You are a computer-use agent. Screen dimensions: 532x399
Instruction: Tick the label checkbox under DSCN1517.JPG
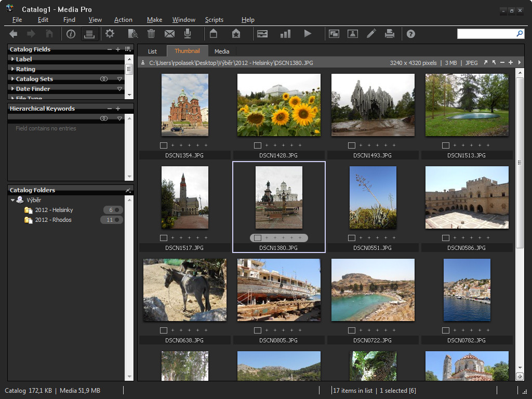164,238
